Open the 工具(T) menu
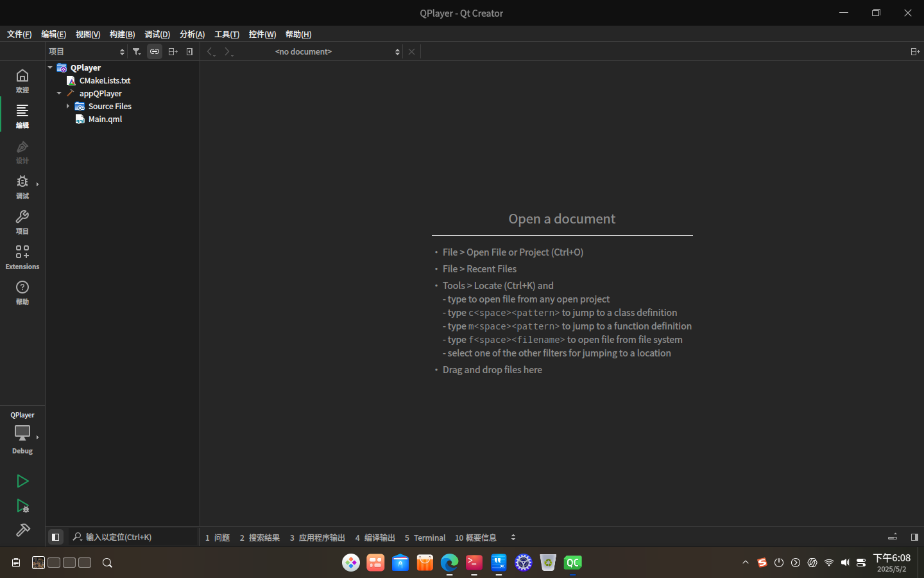The image size is (924, 578). tap(227, 34)
